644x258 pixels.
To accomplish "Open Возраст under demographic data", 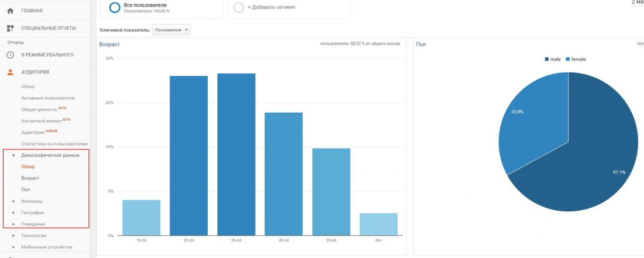I will point(30,178).
